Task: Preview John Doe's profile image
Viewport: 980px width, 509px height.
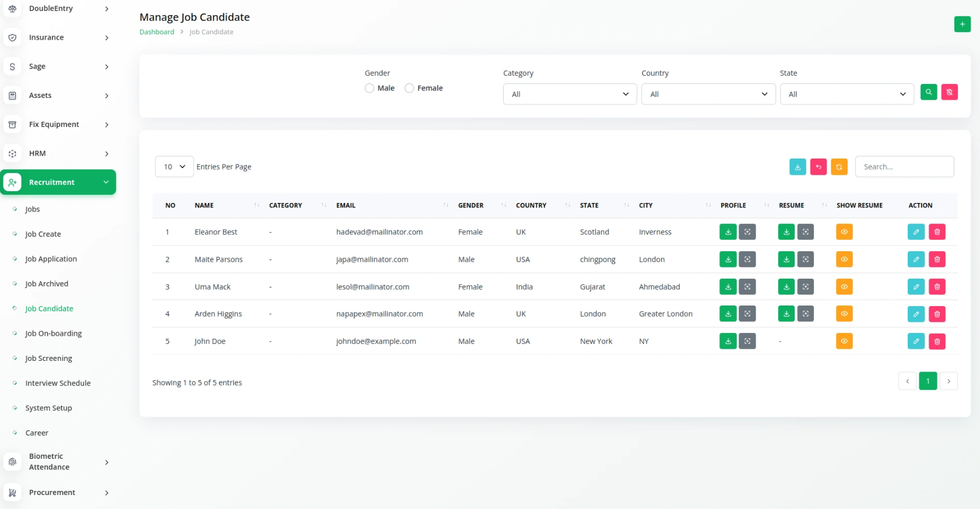Action: tap(747, 341)
